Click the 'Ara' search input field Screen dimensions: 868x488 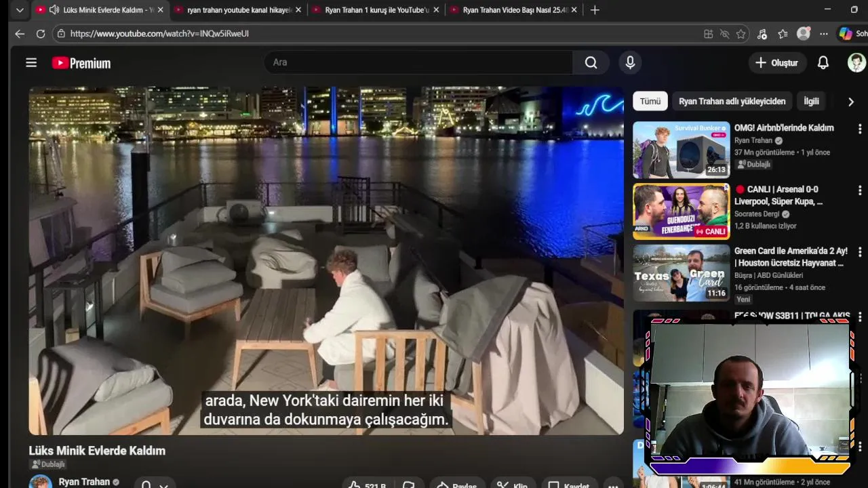(418, 62)
